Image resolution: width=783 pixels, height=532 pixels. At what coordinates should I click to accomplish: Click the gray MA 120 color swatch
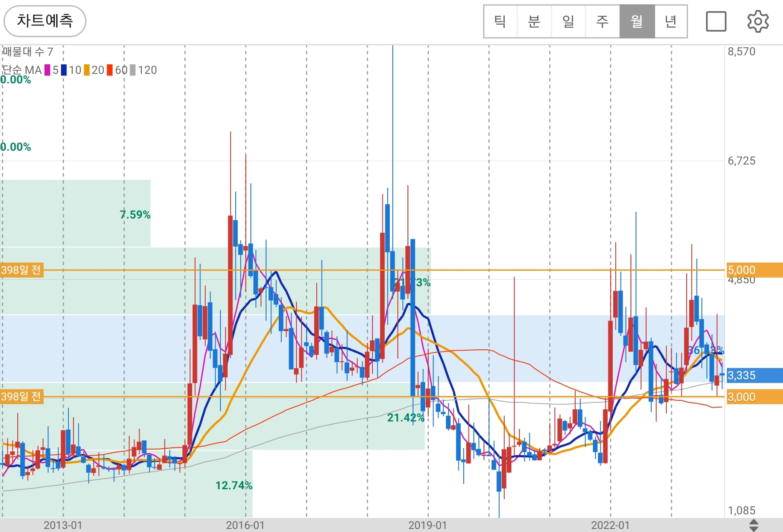(133, 70)
